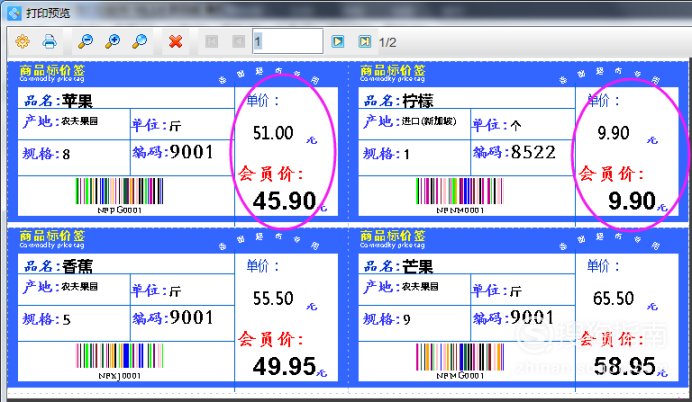Click the 打印预览 window app icon

[x=14, y=13]
